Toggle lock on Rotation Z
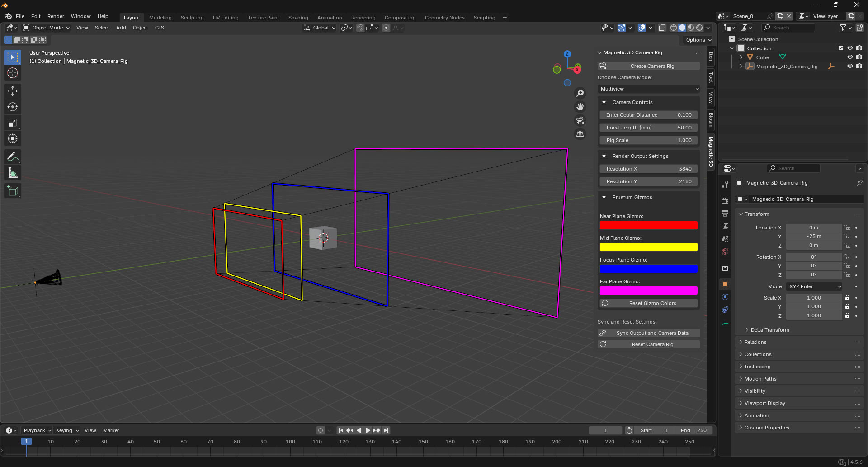 click(x=848, y=275)
